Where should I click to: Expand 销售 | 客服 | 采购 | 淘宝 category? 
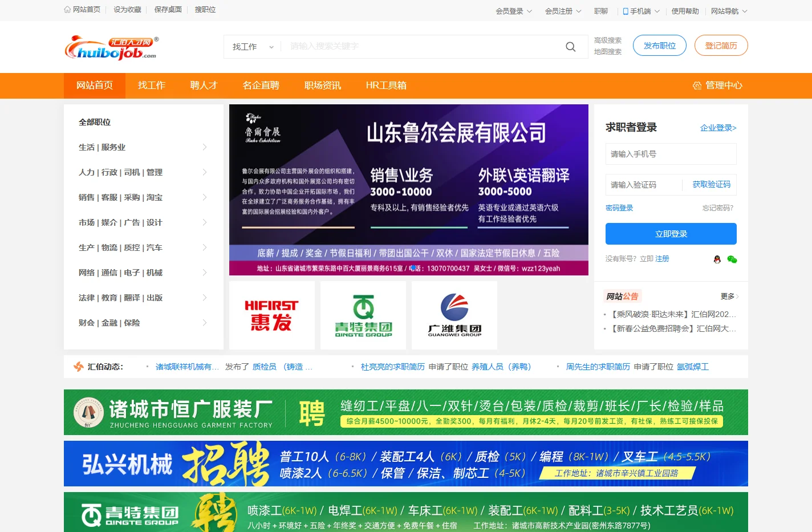pos(144,197)
